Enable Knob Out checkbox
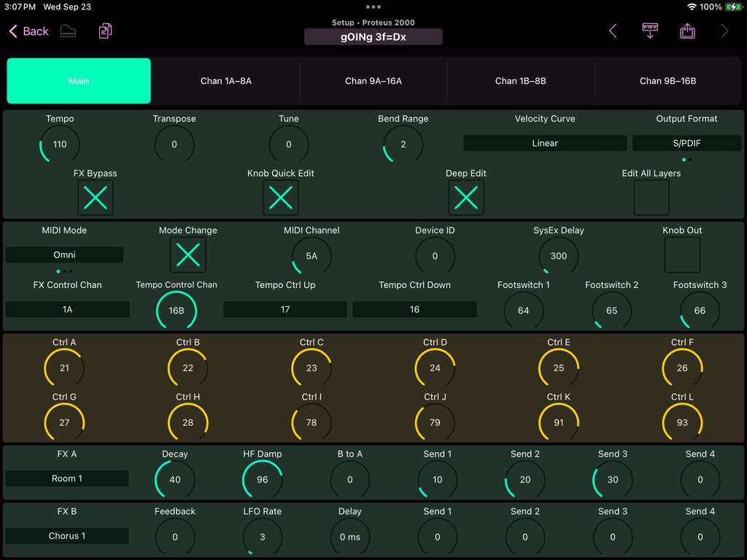 tap(682, 254)
